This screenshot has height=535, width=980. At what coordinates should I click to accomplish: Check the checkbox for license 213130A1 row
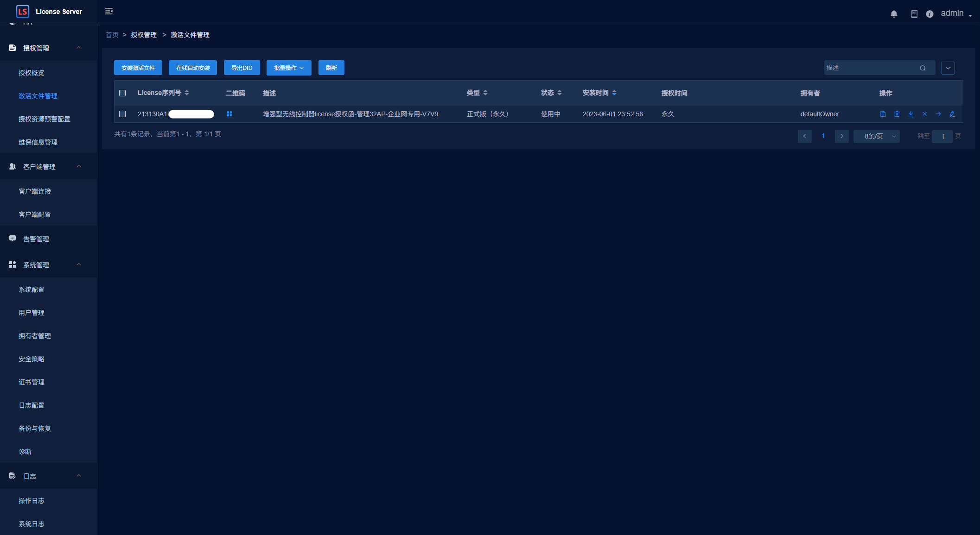pyautogui.click(x=122, y=114)
